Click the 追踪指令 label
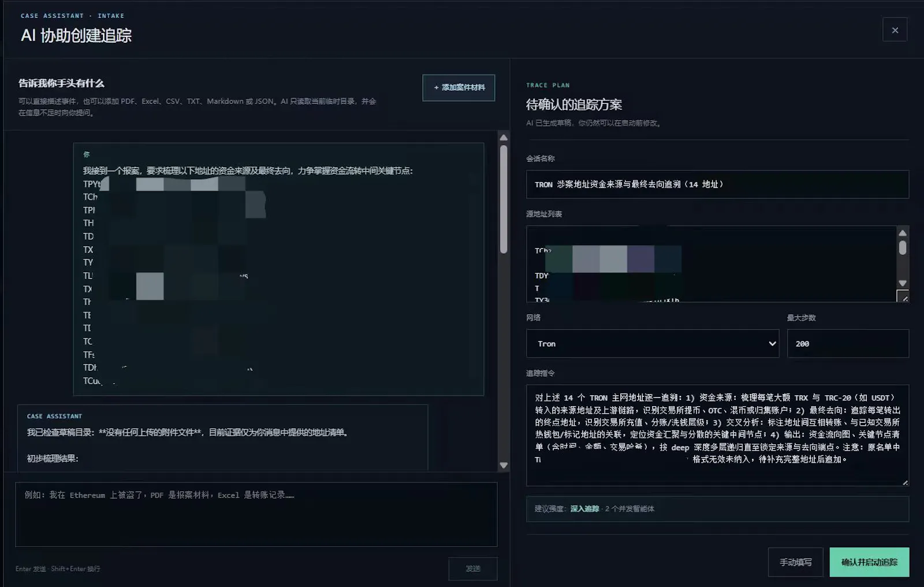This screenshot has height=587, width=924. 540,373
